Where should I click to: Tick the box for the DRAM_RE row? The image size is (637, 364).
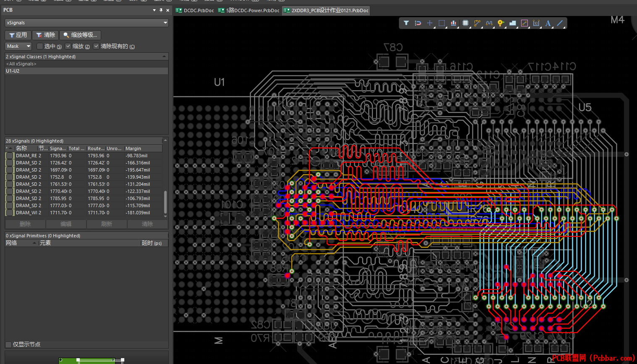coord(10,156)
